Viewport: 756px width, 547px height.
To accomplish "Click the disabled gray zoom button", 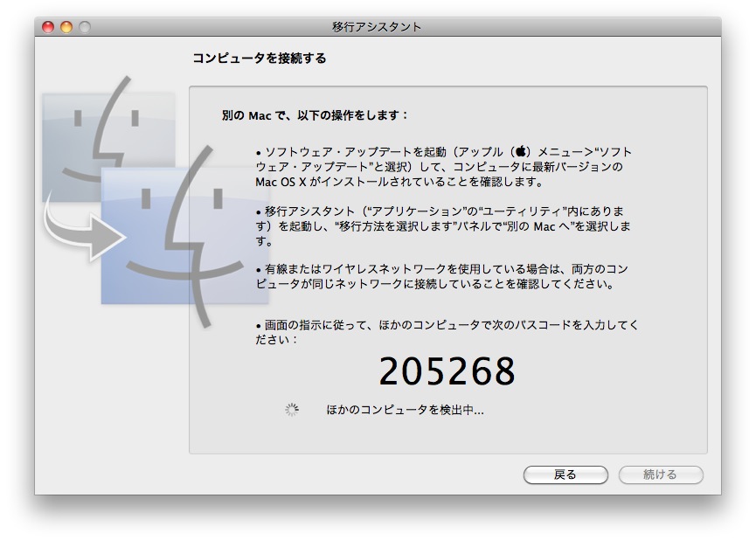I will click(x=85, y=27).
